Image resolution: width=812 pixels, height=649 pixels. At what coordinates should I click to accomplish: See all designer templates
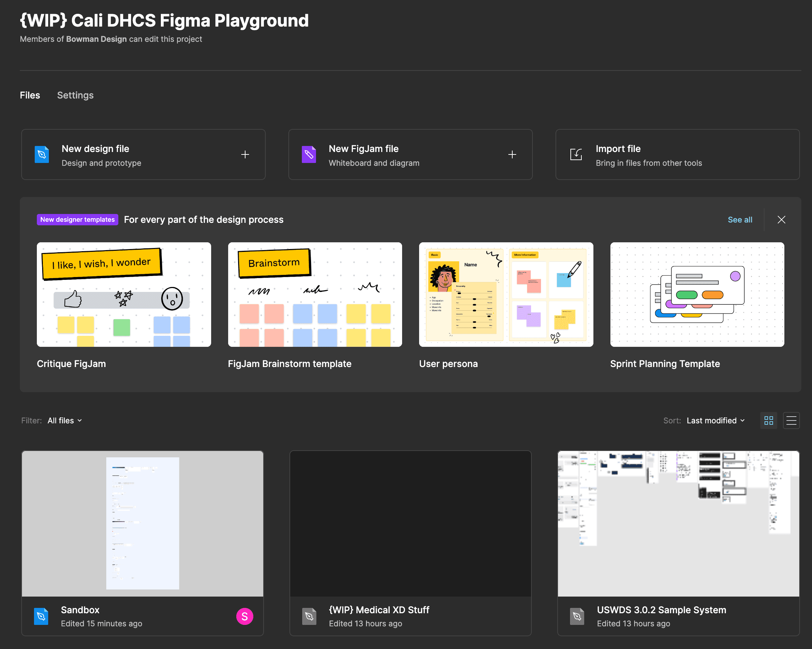tap(740, 220)
